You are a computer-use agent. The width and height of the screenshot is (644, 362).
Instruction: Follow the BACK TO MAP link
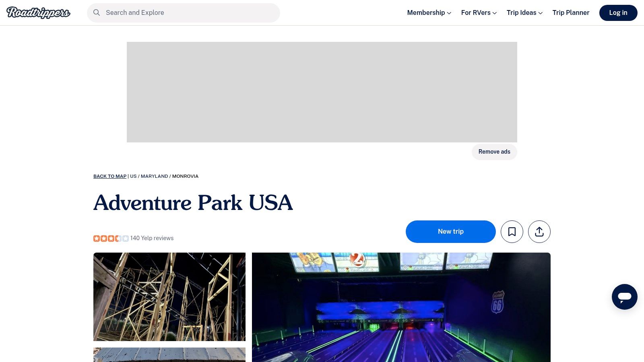click(x=110, y=176)
